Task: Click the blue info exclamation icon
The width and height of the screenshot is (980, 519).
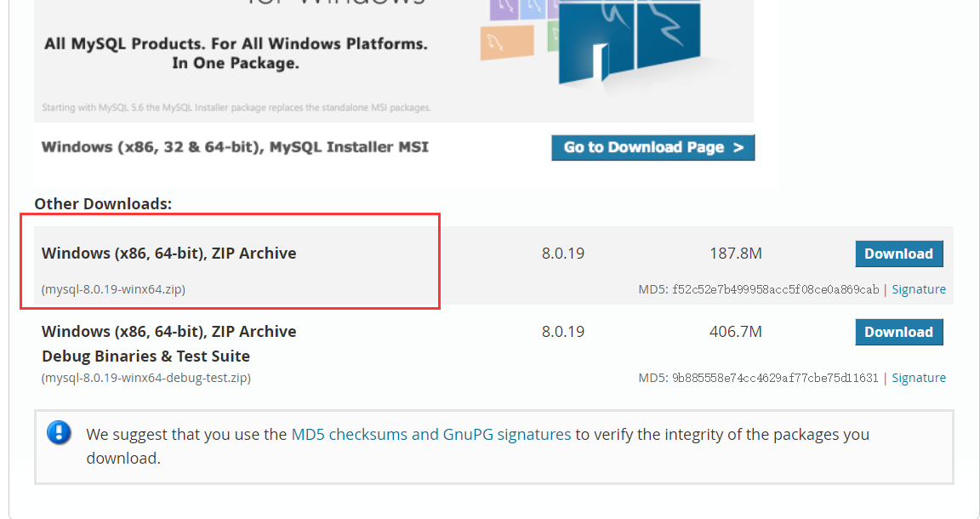Action: coord(59,432)
